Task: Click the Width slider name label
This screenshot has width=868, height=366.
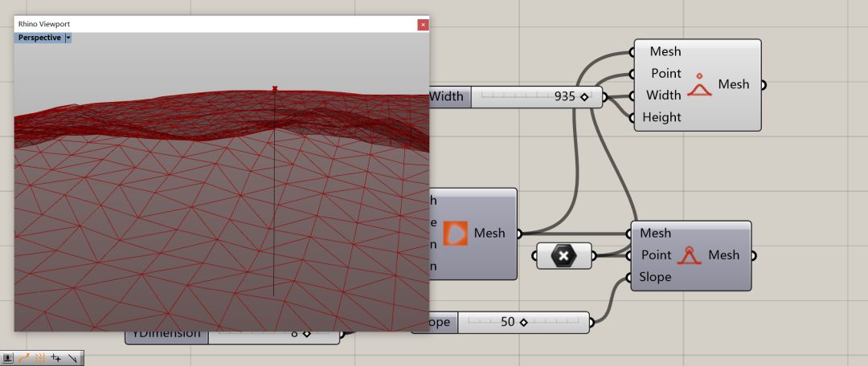Action: [x=447, y=96]
